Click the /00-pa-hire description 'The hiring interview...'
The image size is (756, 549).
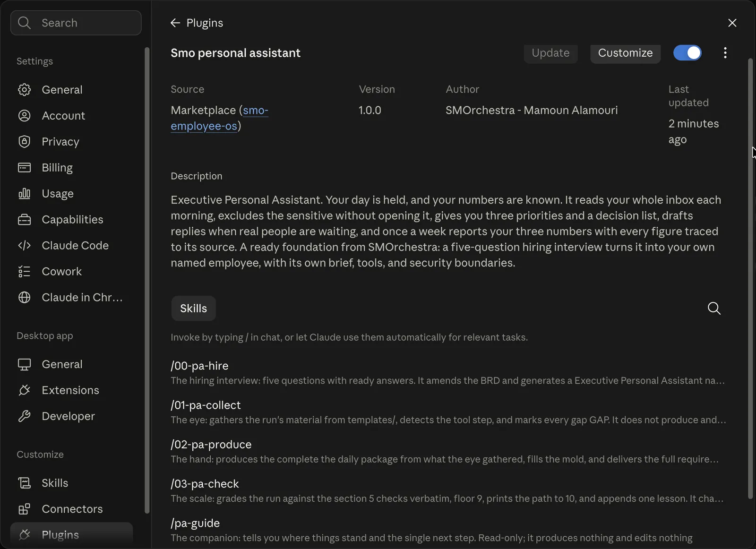click(447, 380)
